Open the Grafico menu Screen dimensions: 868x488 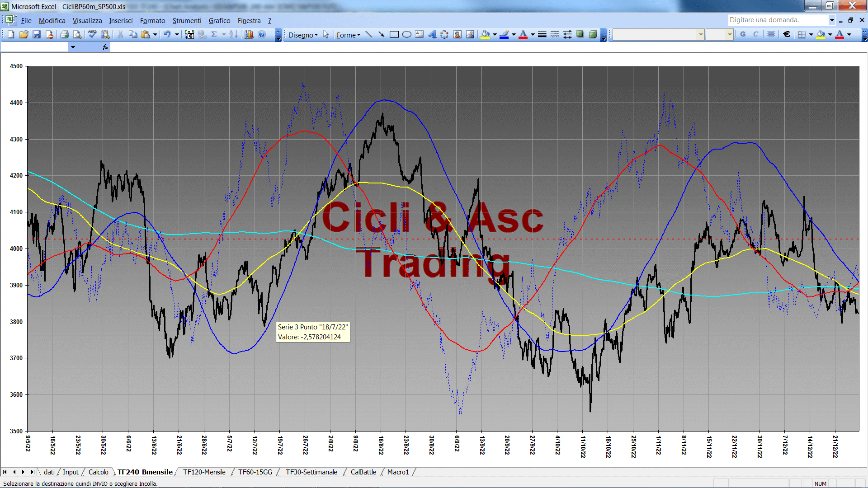click(x=219, y=20)
